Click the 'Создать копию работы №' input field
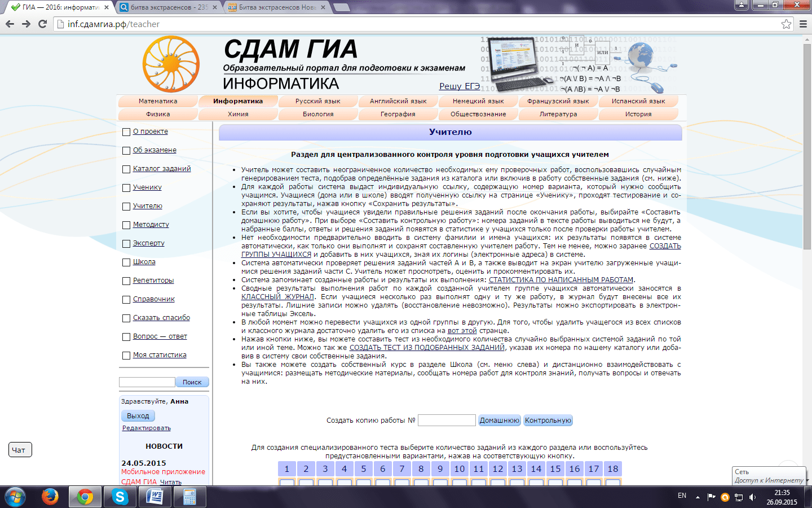812x508 pixels. [x=447, y=421]
